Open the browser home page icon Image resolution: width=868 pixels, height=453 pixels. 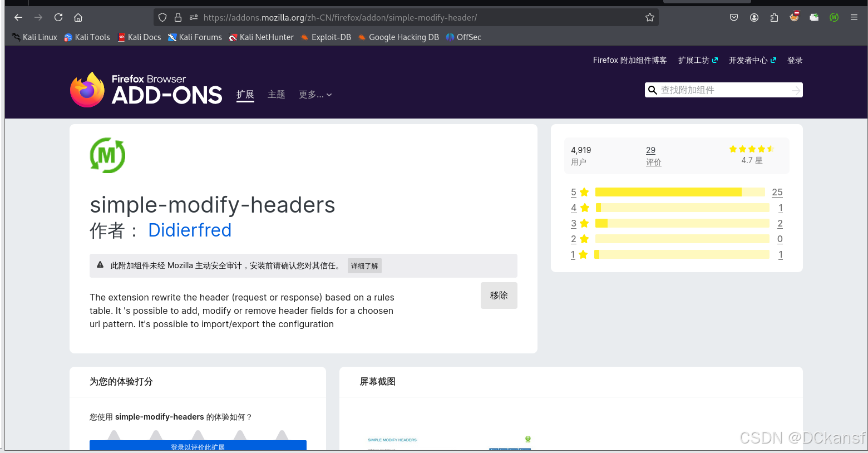click(78, 17)
